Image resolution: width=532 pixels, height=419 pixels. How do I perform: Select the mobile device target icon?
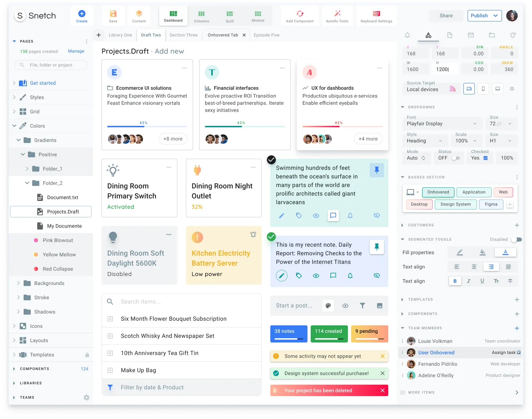483,89
